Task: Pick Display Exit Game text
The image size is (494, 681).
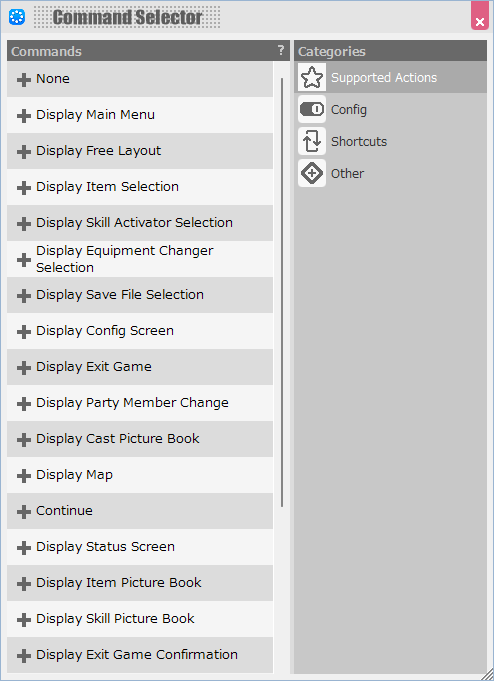Action: point(94,367)
